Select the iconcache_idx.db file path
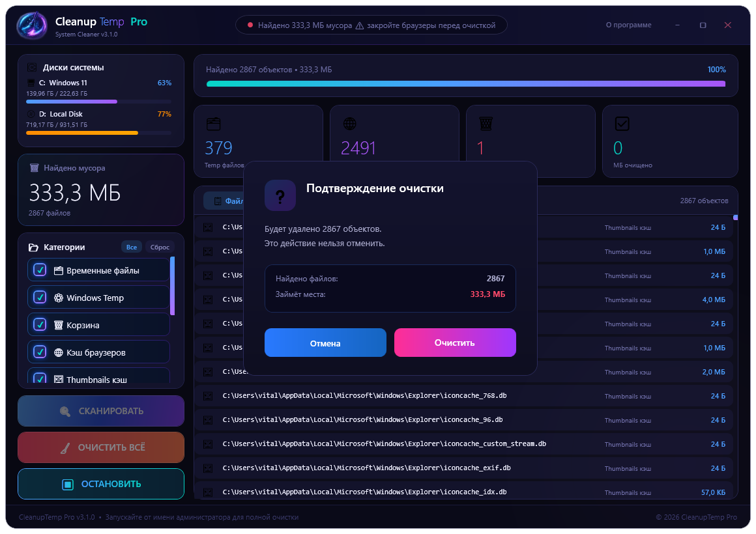Screen dimensions: 756x534 coord(364,492)
